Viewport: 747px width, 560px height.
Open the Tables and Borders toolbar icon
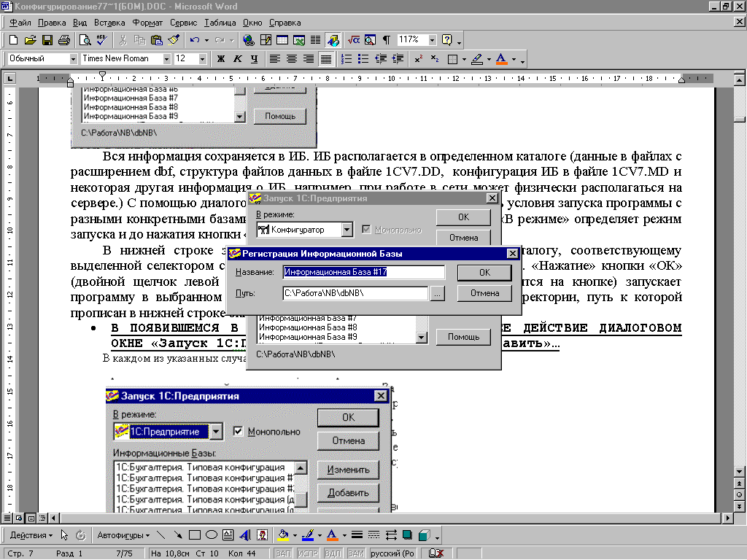pyautogui.click(x=266, y=40)
